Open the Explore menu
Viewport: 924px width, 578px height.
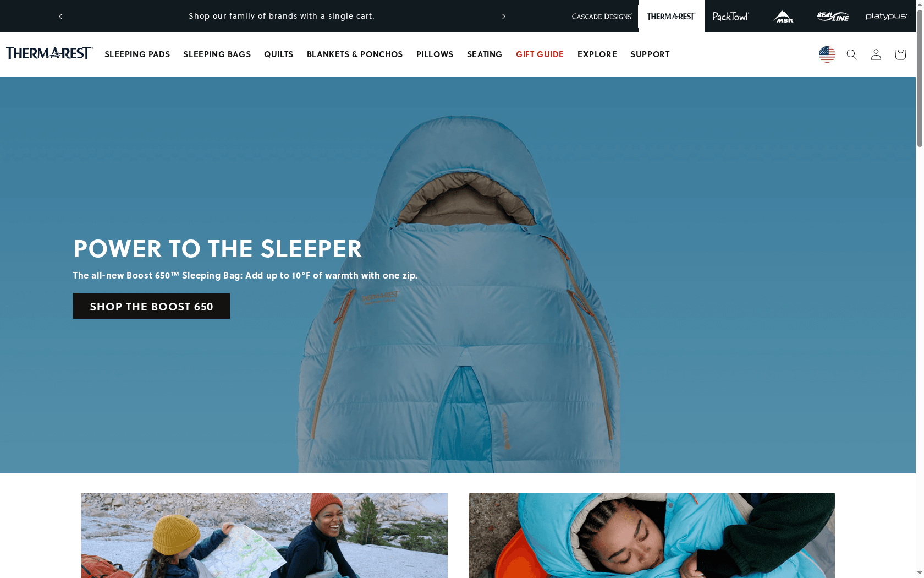(597, 54)
